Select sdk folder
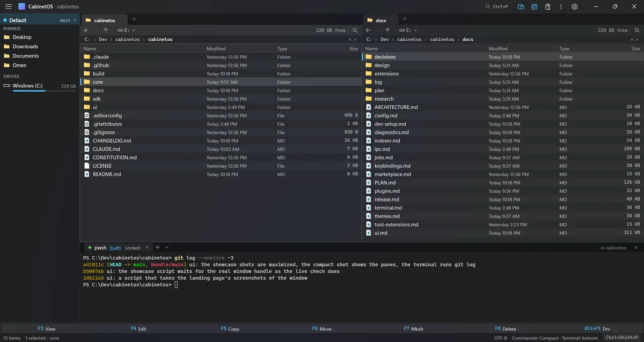 pyautogui.click(x=221, y=99)
